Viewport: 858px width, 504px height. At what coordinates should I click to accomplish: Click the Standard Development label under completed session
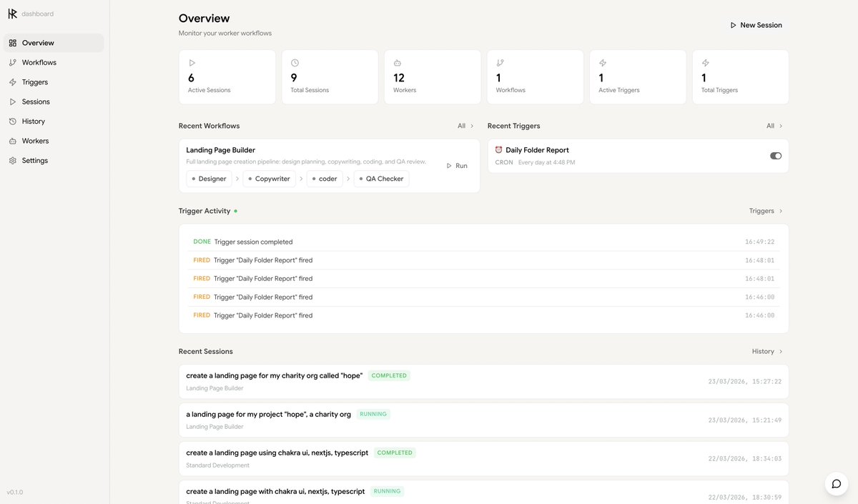218,465
